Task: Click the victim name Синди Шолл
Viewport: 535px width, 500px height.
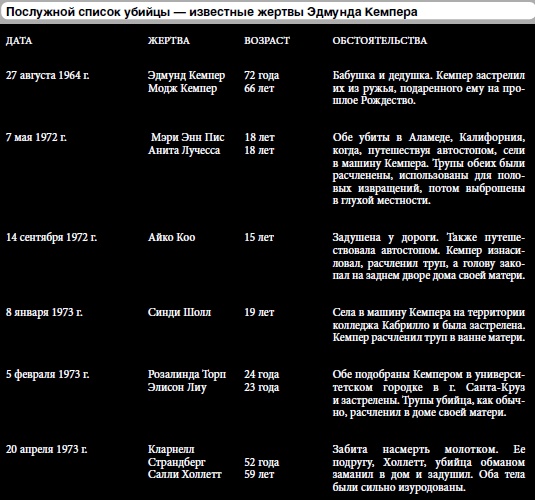Action: point(179,312)
